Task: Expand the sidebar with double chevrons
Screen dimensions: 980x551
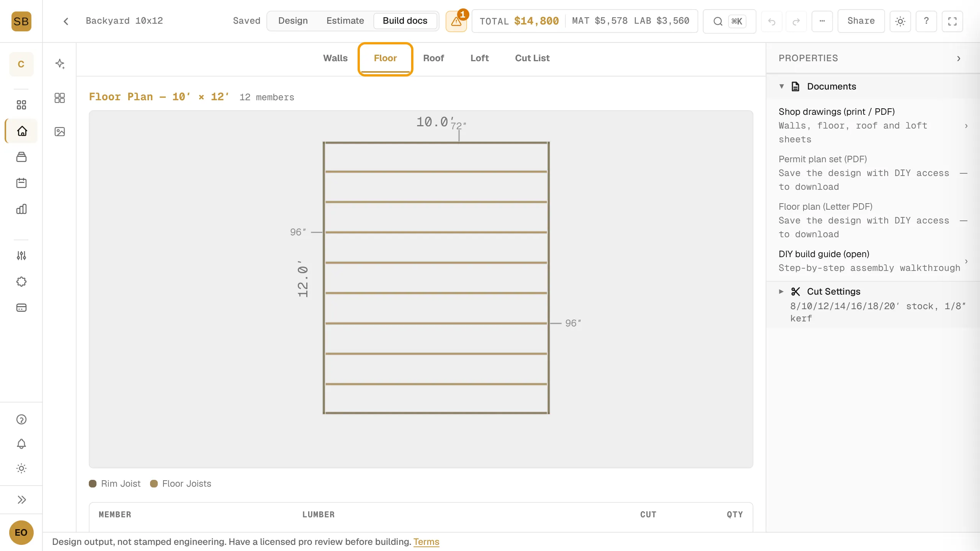Action: (x=21, y=500)
